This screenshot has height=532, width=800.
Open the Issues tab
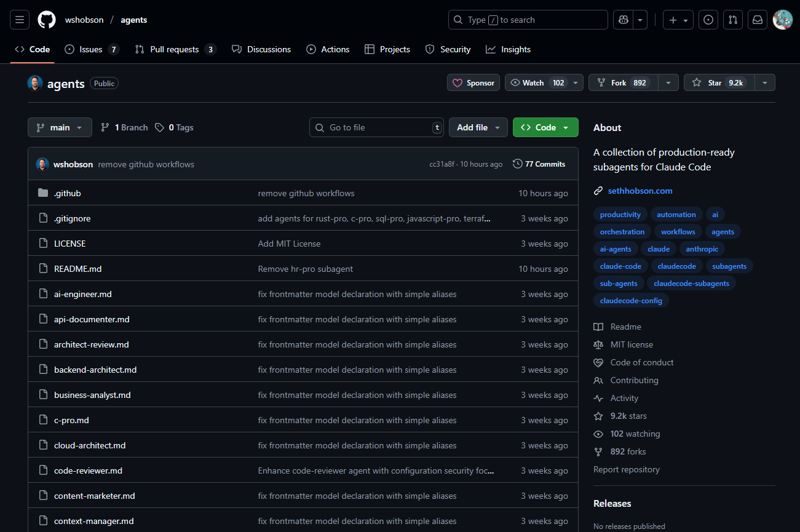pyautogui.click(x=92, y=49)
